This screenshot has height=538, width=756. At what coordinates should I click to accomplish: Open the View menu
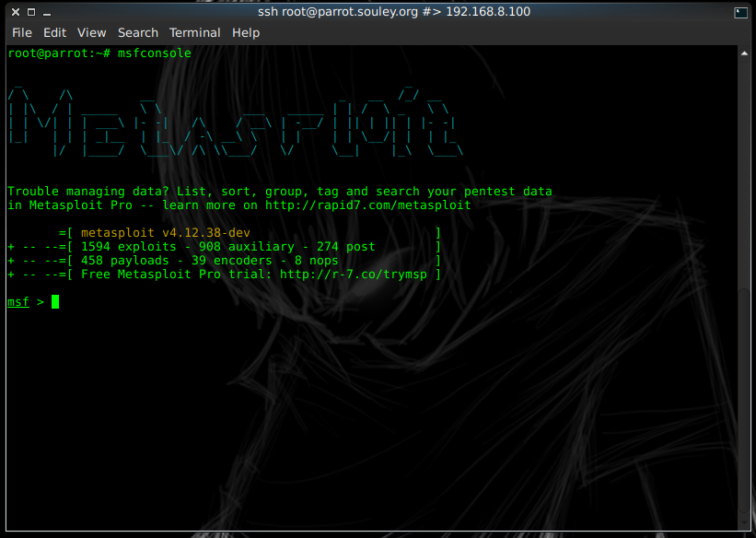[x=91, y=33]
